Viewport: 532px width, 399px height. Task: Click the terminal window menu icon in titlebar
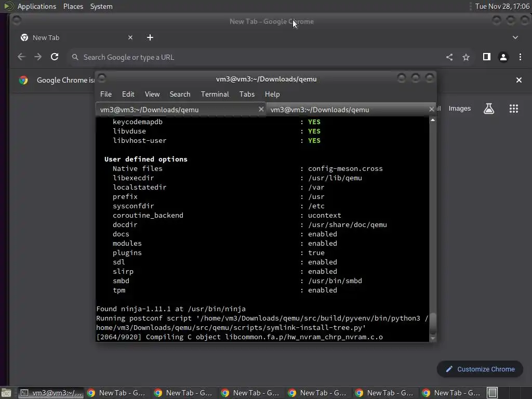102,78
